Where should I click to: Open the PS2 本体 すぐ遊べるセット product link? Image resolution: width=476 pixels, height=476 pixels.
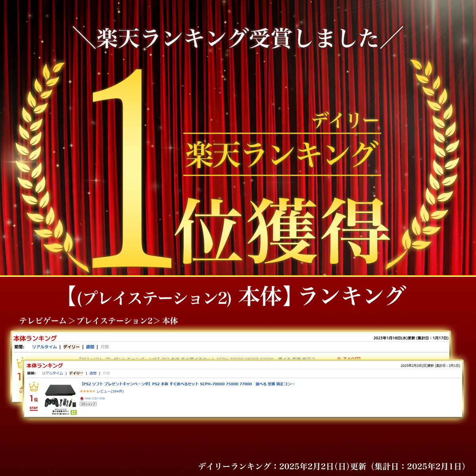187,384
